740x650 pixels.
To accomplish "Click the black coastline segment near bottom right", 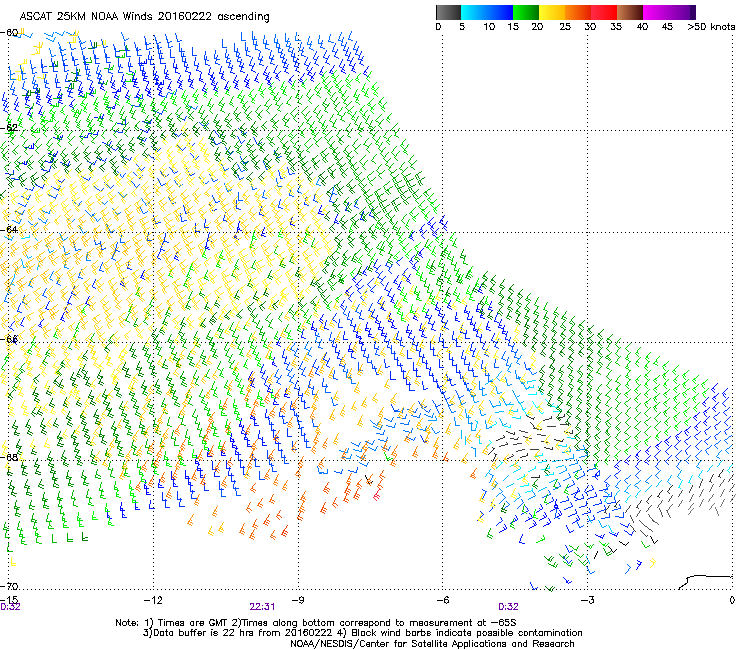I will (x=706, y=582).
